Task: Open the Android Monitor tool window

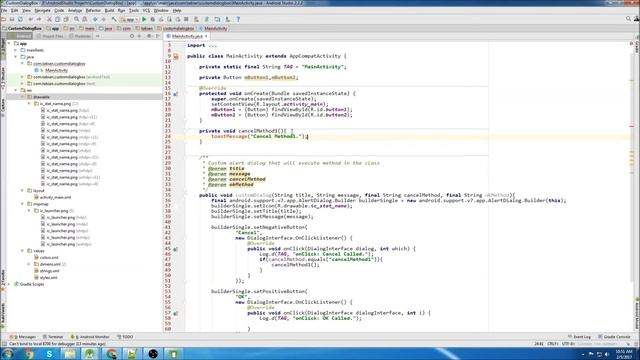Action: [90, 337]
